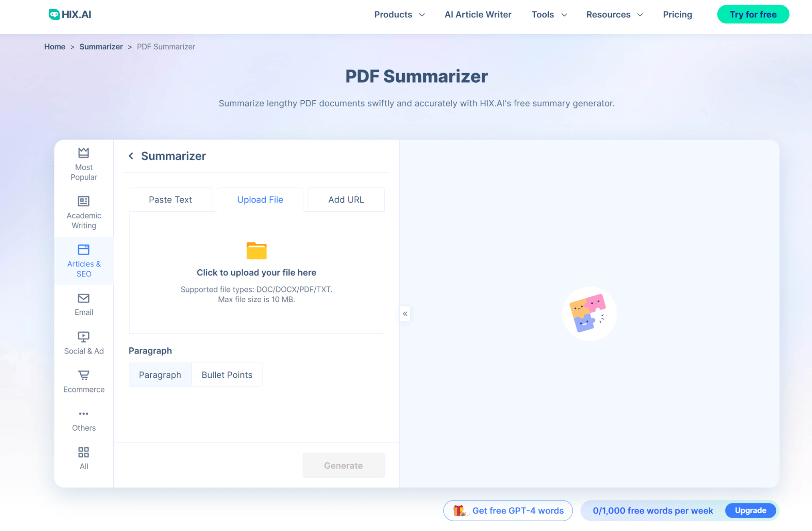Open the HIX.AI logo homepage
The image size is (812, 531).
(x=69, y=15)
